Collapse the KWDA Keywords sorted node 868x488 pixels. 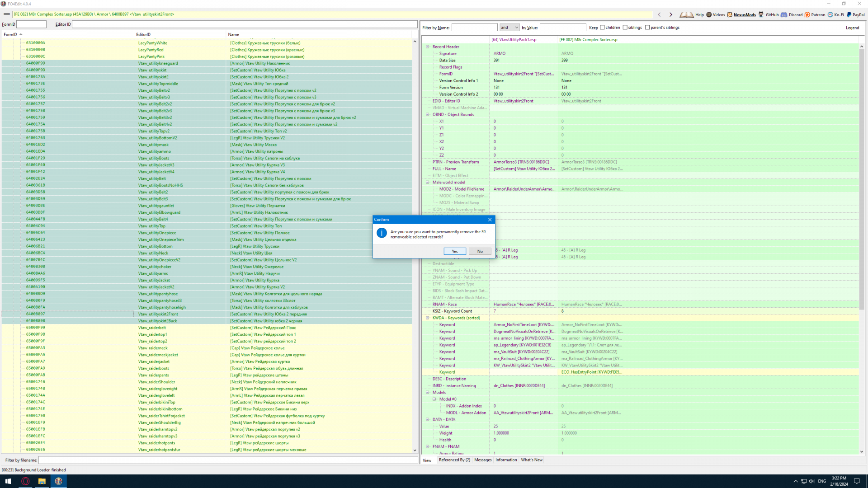pyautogui.click(x=427, y=318)
